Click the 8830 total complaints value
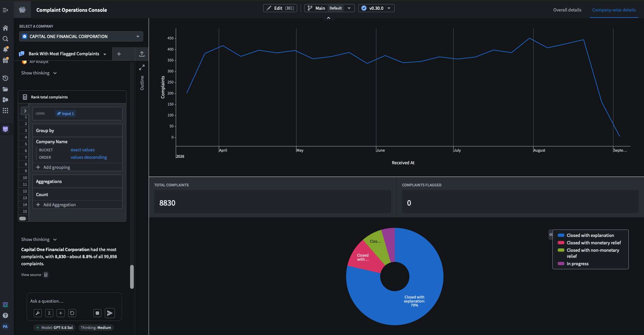 [x=167, y=203]
